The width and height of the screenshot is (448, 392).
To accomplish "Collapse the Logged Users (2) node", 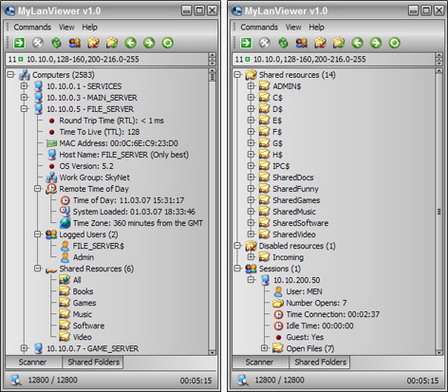I will click(x=38, y=234).
